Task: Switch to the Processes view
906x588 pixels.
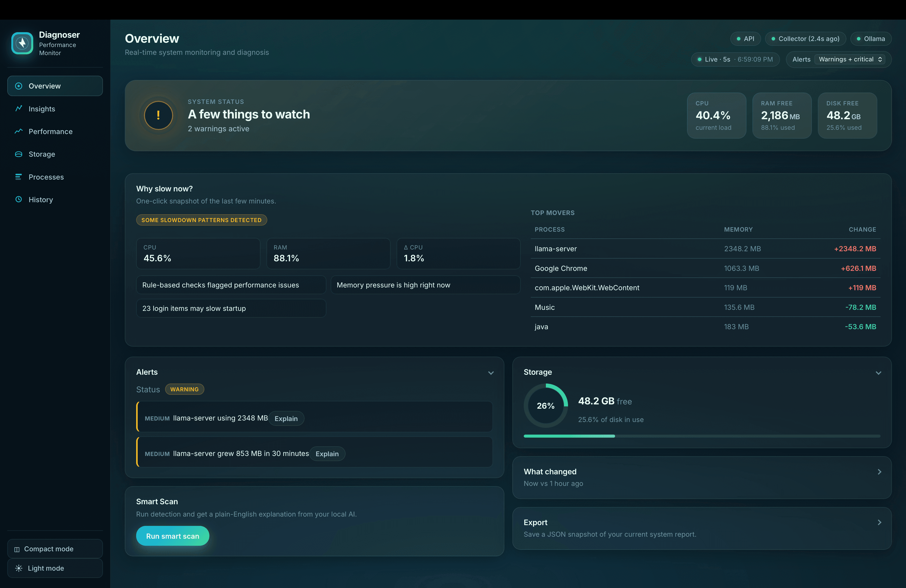Action: (x=55, y=177)
